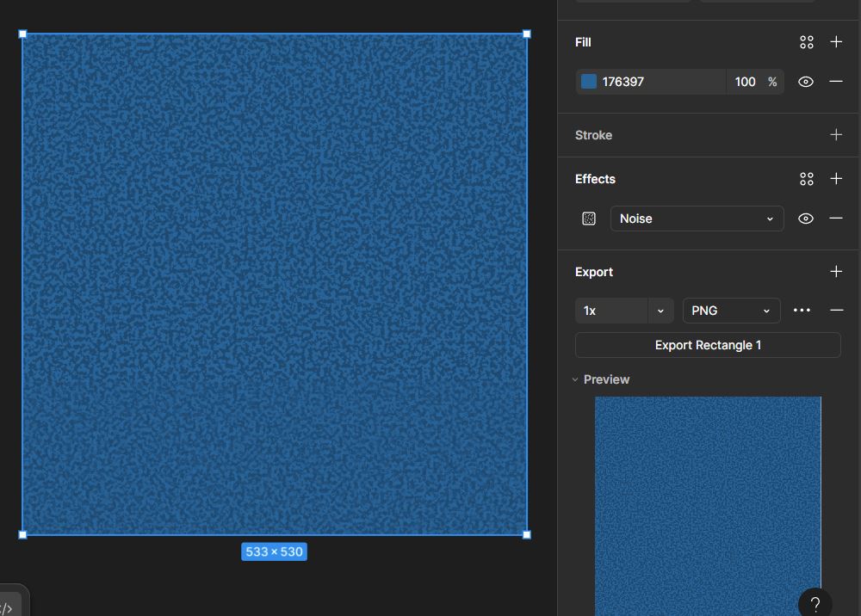The image size is (861, 616).
Task: Click the 533 × 530 size label
Action: pos(274,551)
